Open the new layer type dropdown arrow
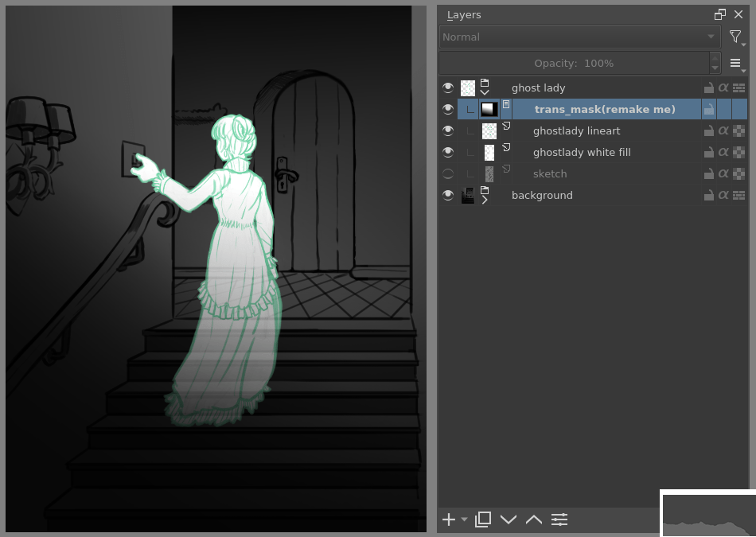Image resolution: width=756 pixels, height=537 pixels. coord(465,519)
